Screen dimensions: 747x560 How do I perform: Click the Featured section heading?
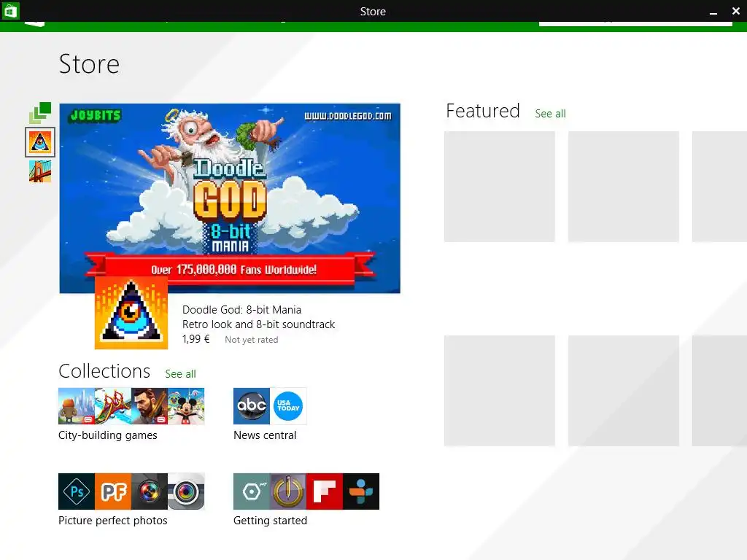[483, 111]
